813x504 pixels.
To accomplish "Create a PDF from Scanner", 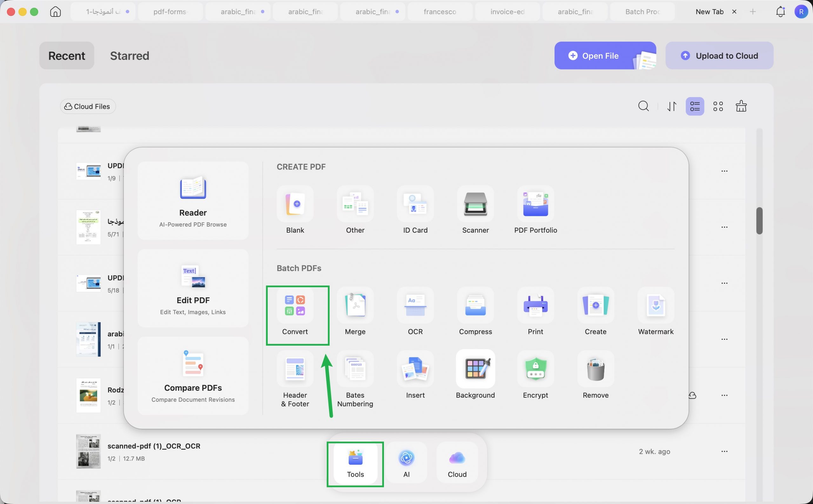I will (x=475, y=210).
